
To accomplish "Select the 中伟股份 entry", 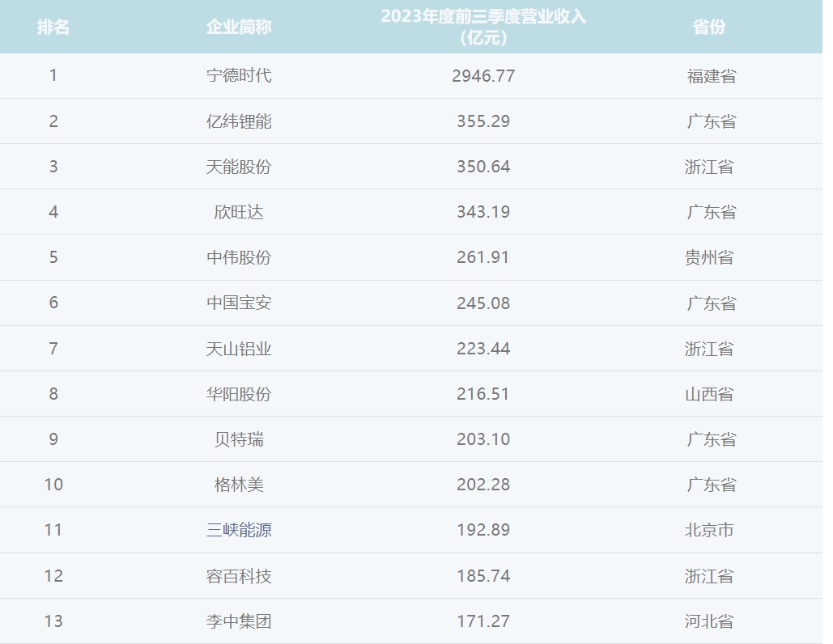I will [x=239, y=257].
